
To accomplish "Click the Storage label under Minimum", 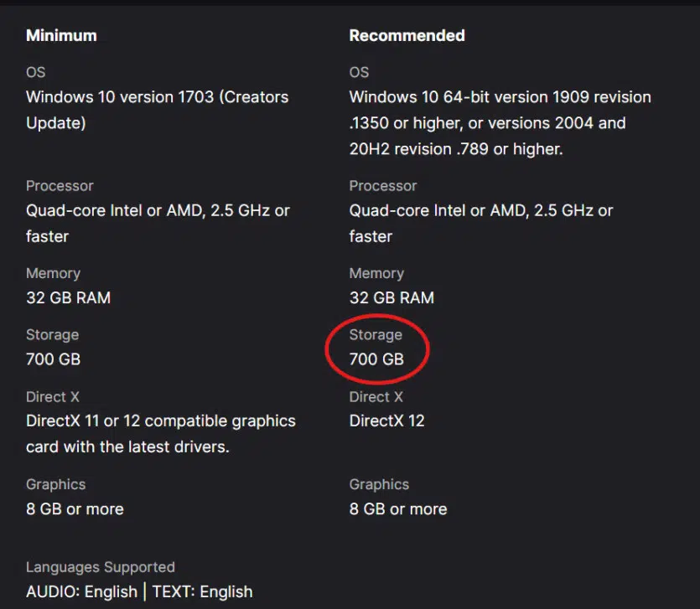I will click(52, 335).
